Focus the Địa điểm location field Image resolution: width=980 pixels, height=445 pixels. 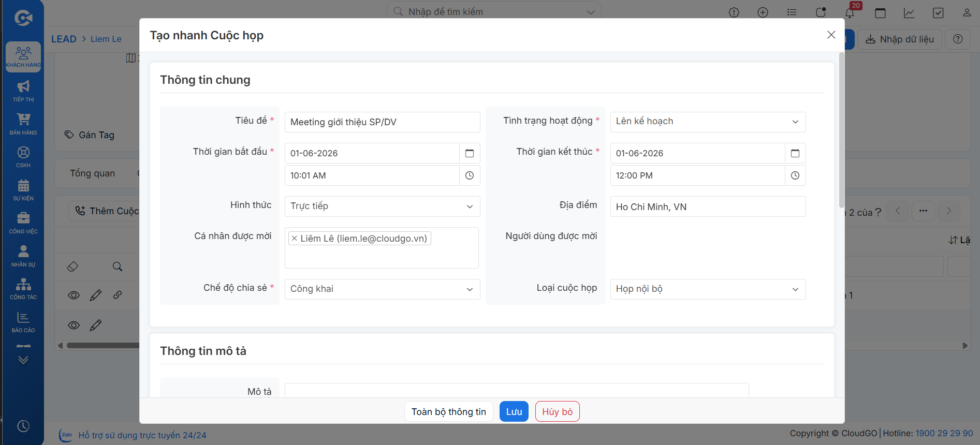(x=708, y=206)
